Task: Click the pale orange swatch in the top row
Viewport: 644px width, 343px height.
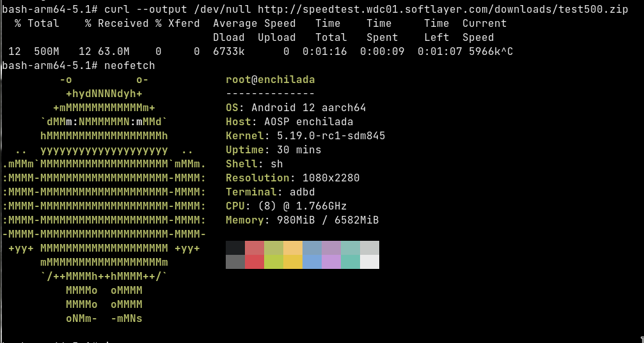Action: tap(293, 248)
